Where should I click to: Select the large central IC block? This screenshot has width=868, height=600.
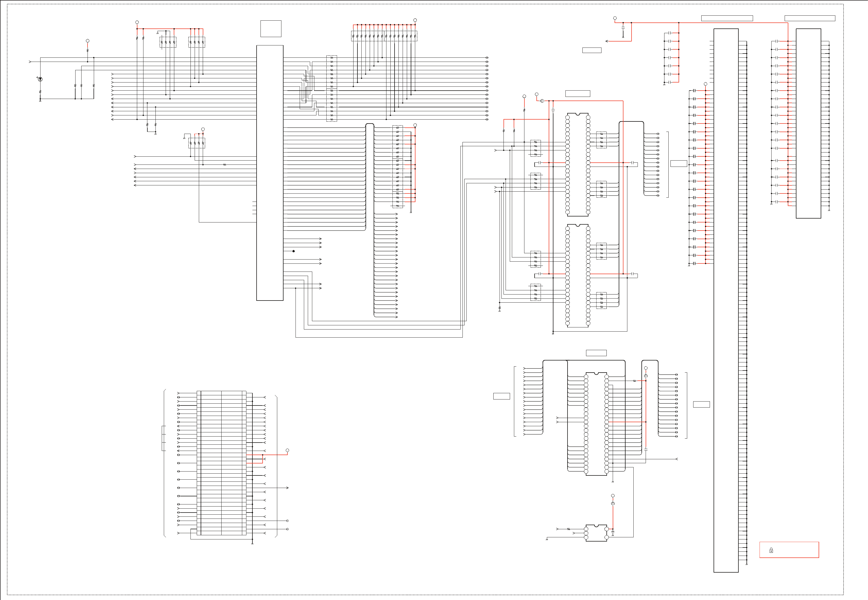pyautogui.click(x=270, y=173)
